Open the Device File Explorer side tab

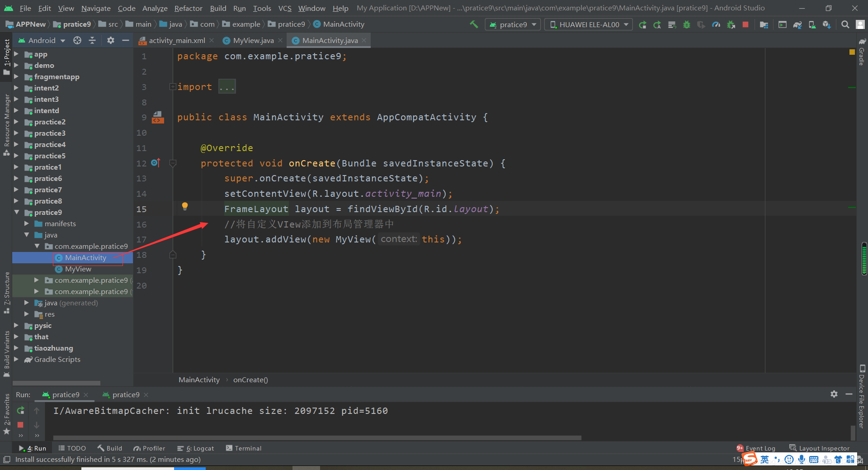click(x=862, y=397)
